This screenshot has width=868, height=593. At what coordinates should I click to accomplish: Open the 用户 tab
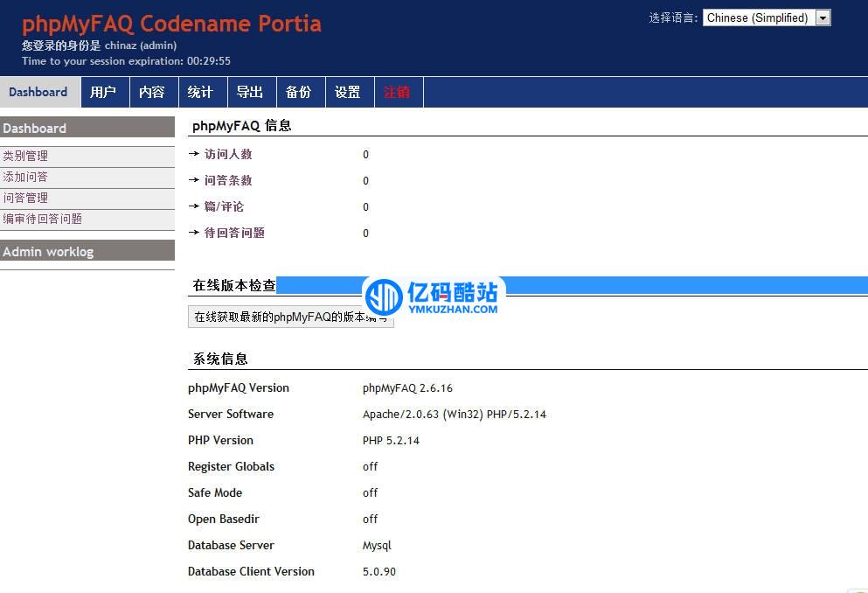[103, 92]
